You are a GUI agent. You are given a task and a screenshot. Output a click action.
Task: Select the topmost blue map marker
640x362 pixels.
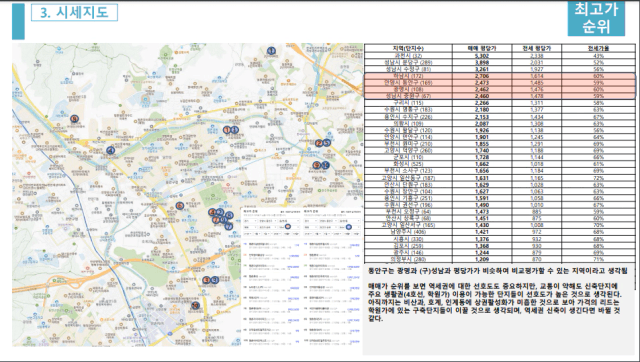click(271, 51)
